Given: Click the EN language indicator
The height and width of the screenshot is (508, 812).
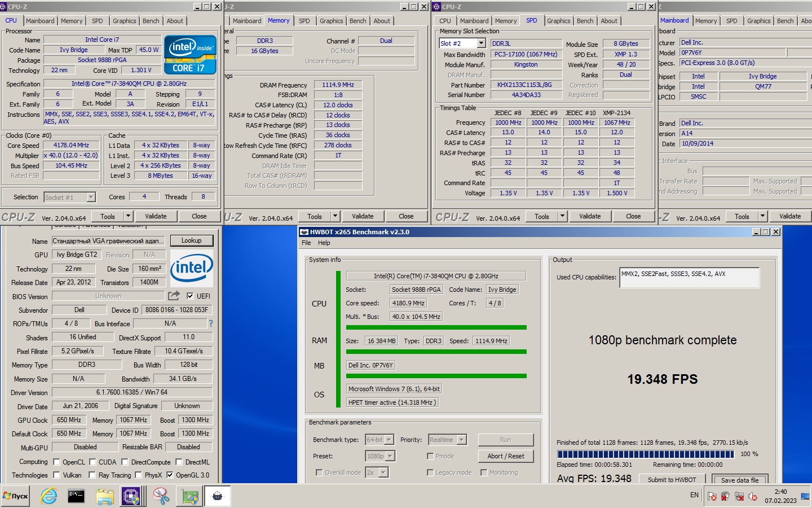Looking at the screenshot, I should pos(694,495).
